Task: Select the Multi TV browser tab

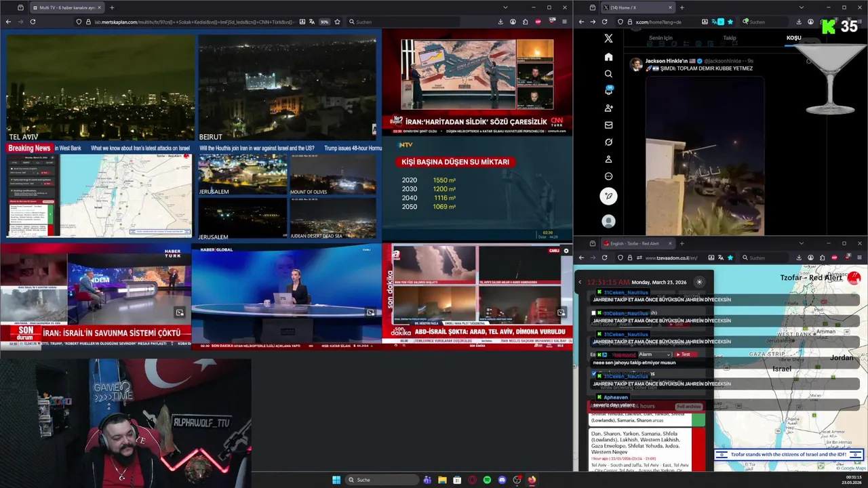Action: click(x=66, y=7)
